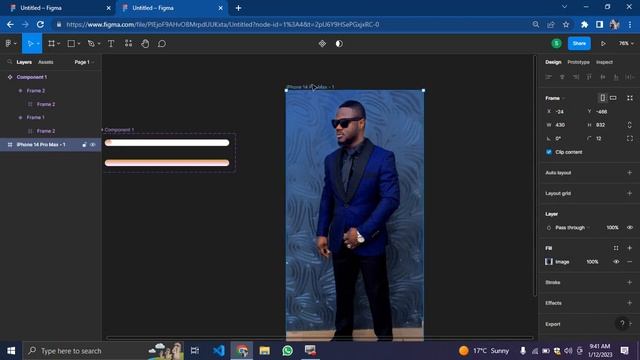Remove the Image fill with minus
The height and width of the screenshot is (360, 640).
pos(629,262)
